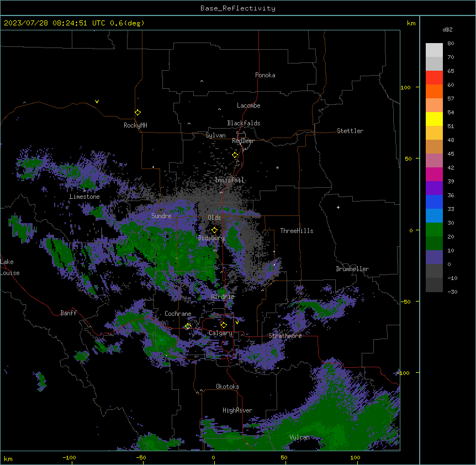Click the Sundre label

pyautogui.click(x=161, y=216)
